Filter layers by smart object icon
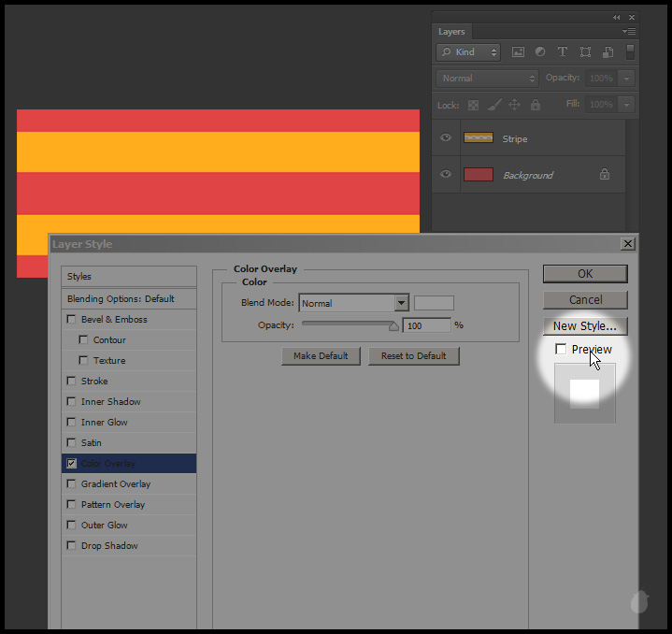Screen dimensions: 672x634 coord(608,52)
